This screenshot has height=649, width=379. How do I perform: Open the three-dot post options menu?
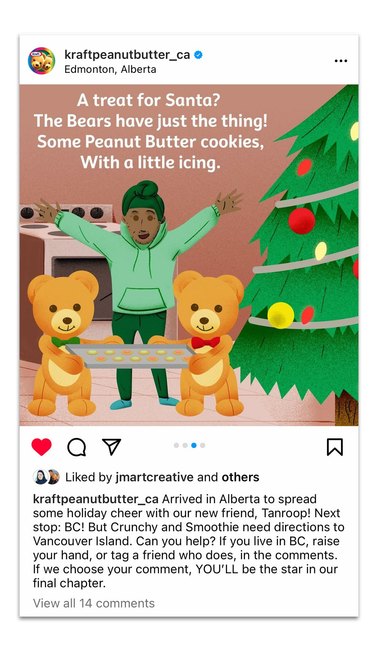tap(341, 61)
